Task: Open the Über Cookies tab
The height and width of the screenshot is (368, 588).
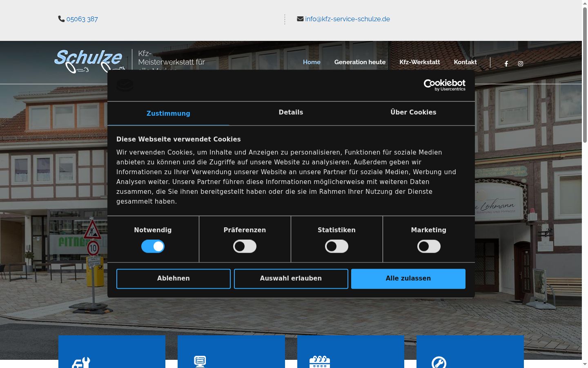Action: tap(413, 112)
